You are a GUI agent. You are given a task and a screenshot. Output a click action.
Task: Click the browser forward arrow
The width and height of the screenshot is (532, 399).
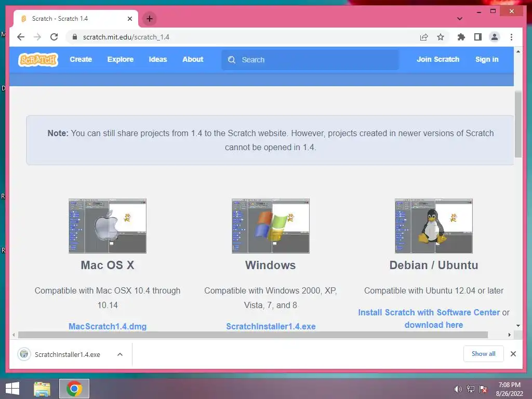[x=37, y=37]
